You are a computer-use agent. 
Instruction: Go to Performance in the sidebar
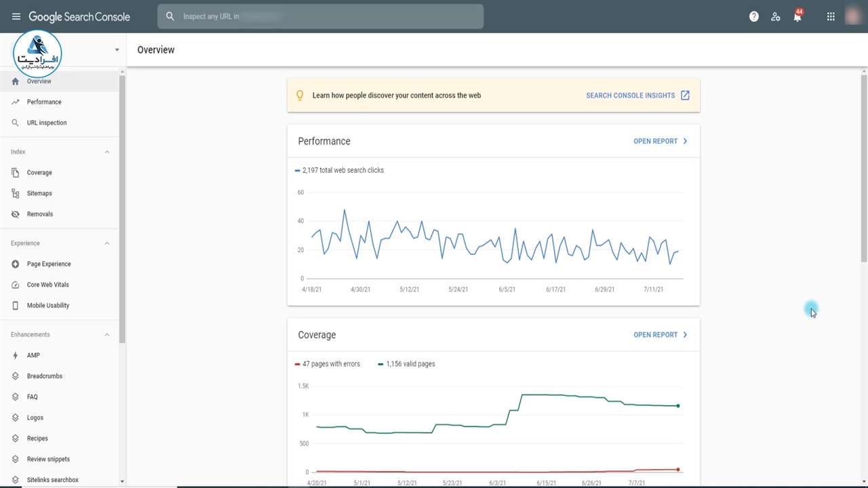44,102
